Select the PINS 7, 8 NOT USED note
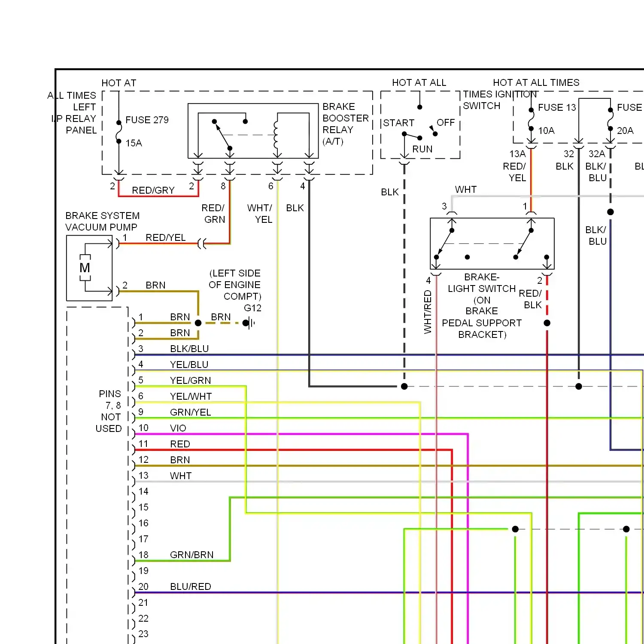This screenshot has width=644, height=644. (x=109, y=411)
